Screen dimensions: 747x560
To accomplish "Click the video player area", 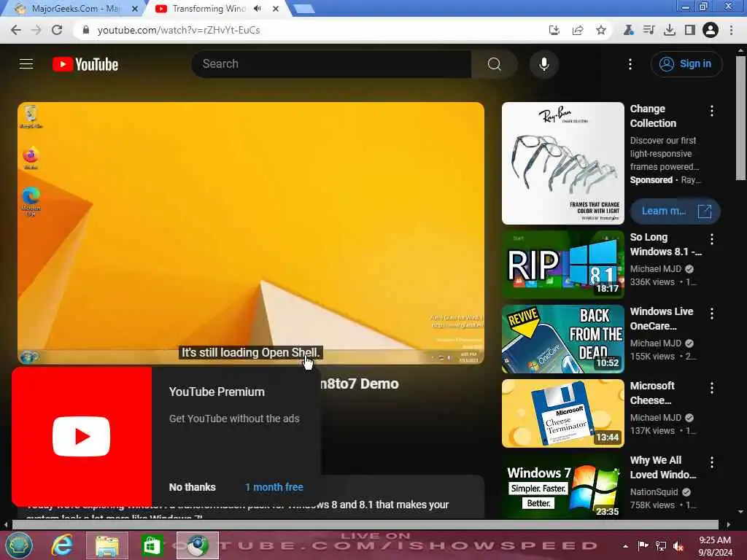I will [251, 233].
